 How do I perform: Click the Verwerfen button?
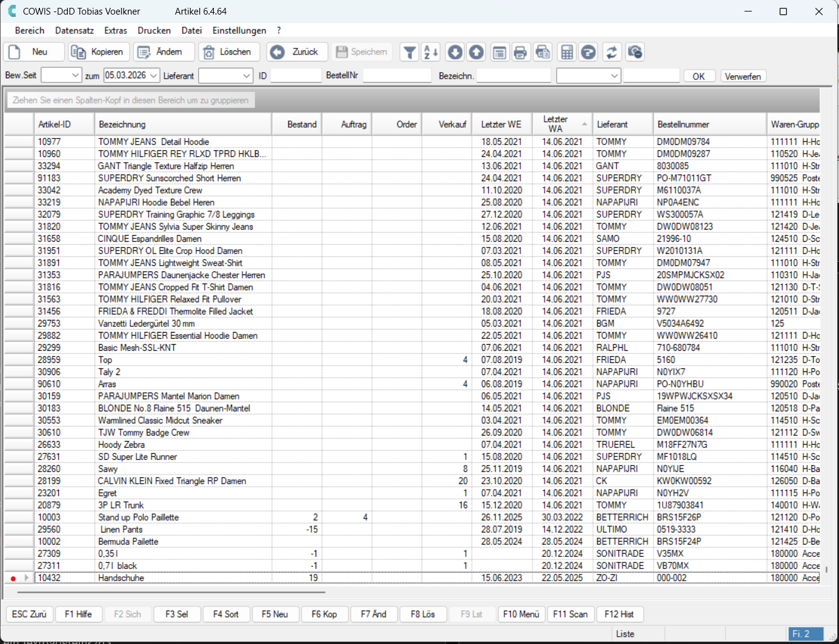[743, 76]
